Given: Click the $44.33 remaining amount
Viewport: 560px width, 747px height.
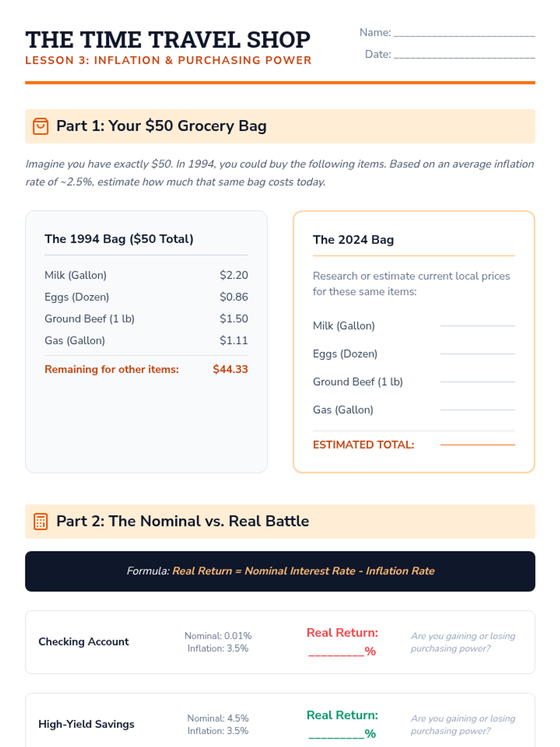Looking at the screenshot, I should click(x=230, y=369).
